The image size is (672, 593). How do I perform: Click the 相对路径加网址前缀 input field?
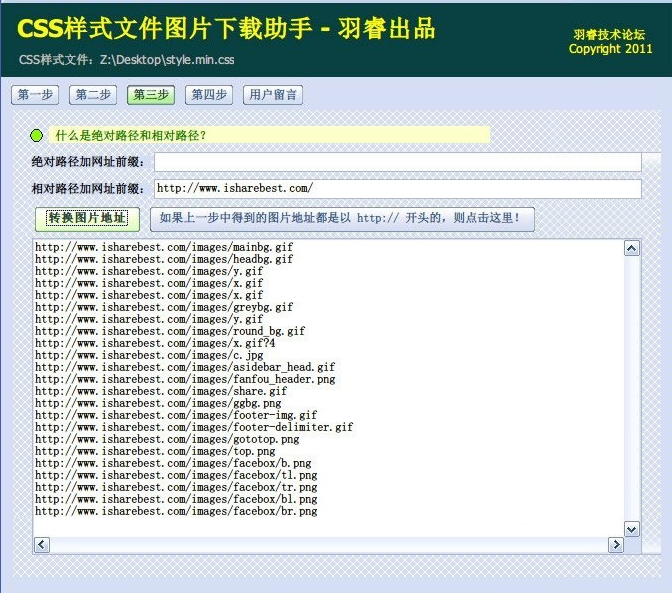tap(397, 188)
